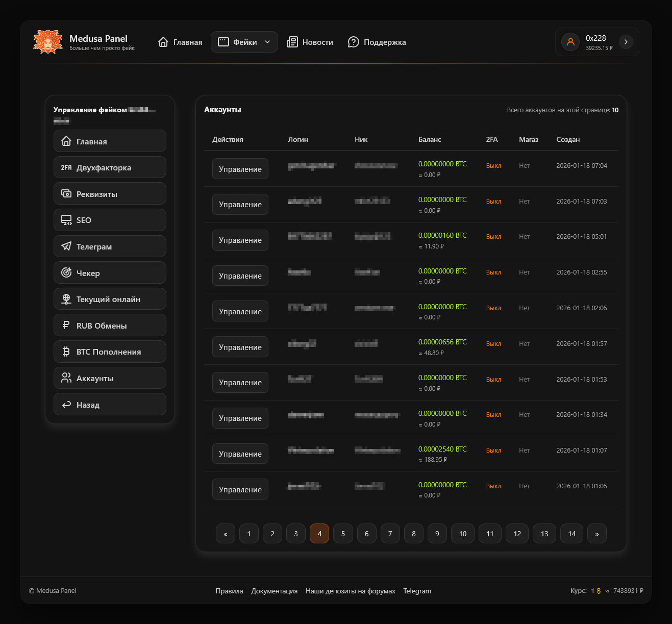Screen dimensions: 672x624
Task: Expand the Фейки dropdown in the top navigation
Action: (x=244, y=42)
